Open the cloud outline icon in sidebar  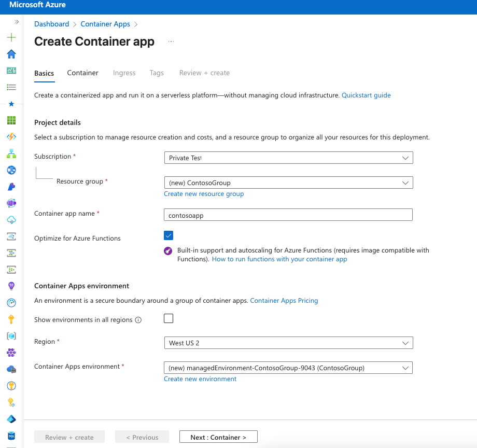[x=11, y=219]
